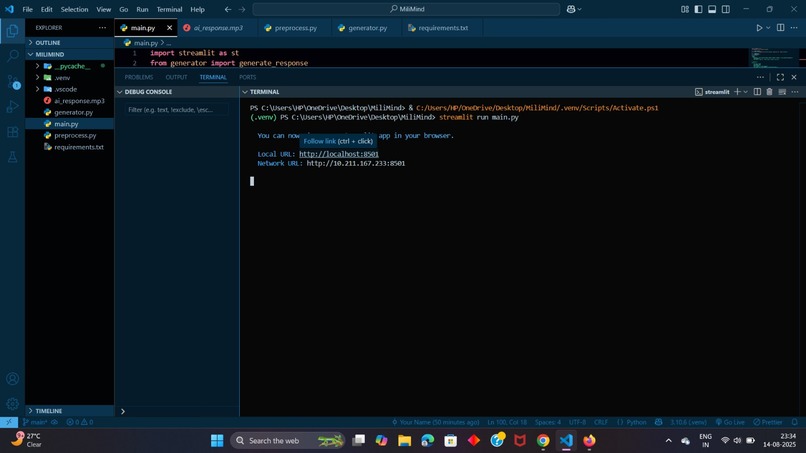
Task: Open the File menu
Action: click(x=27, y=9)
